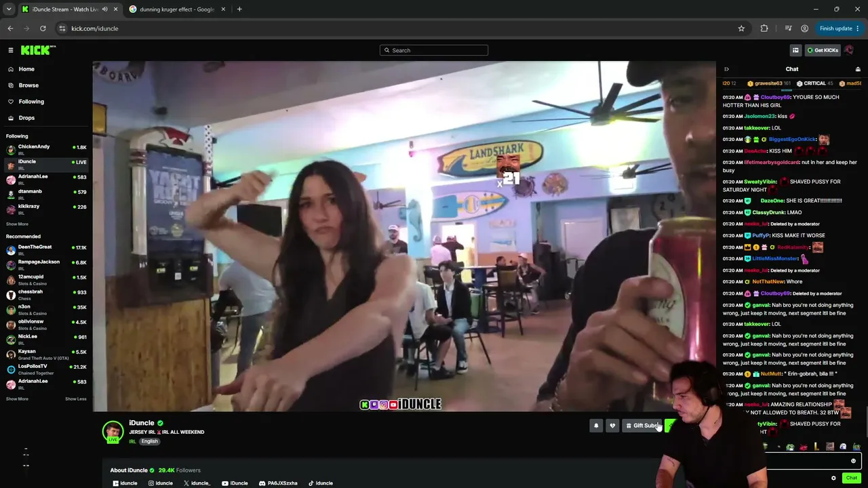The width and height of the screenshot is (868, 488).
Task: View site information icon in address bar
Action: pos(62,28)
